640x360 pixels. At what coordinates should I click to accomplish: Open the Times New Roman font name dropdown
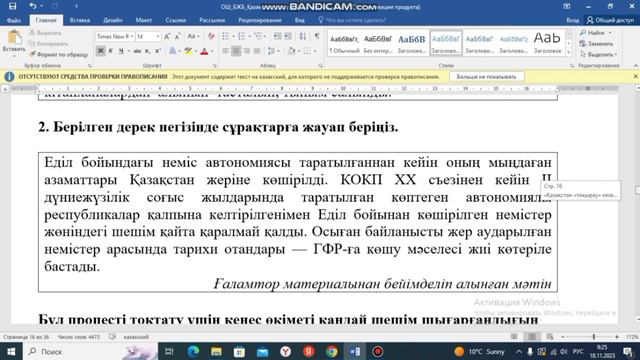[x=132, y=37]
